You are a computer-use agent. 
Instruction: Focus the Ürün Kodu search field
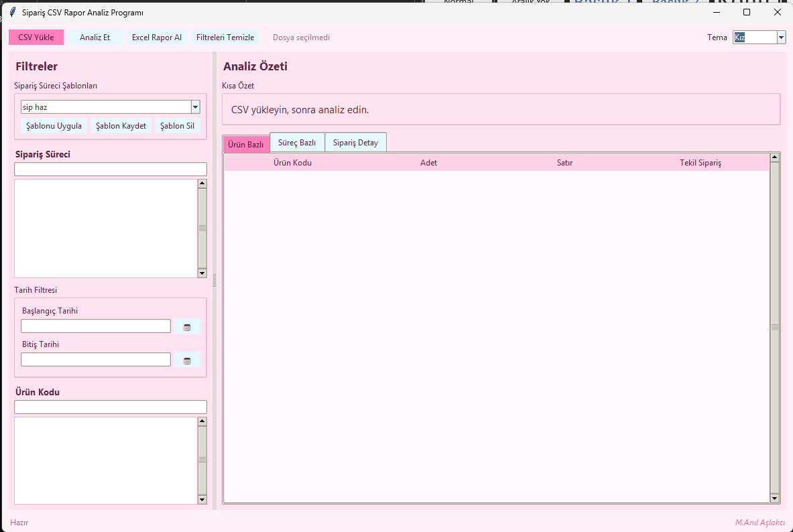110,407
